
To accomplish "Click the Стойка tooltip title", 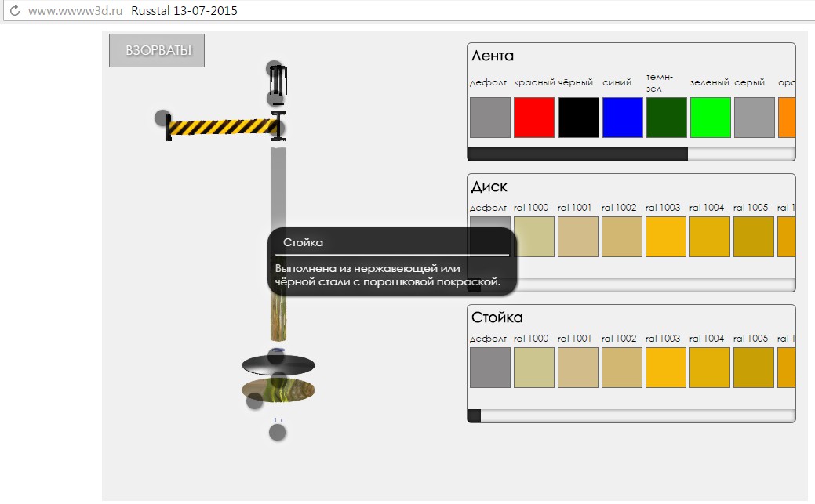I will tap(303, 242).
